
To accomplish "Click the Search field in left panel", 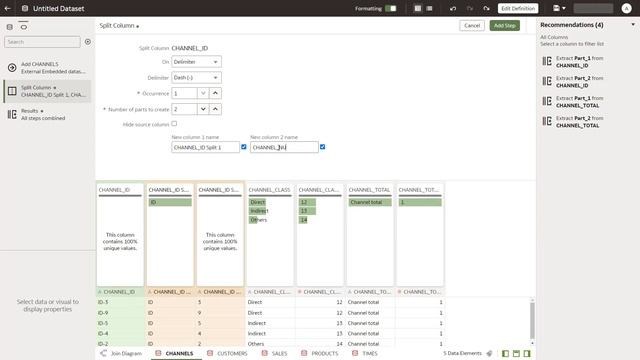I will [x=42, y=42].
